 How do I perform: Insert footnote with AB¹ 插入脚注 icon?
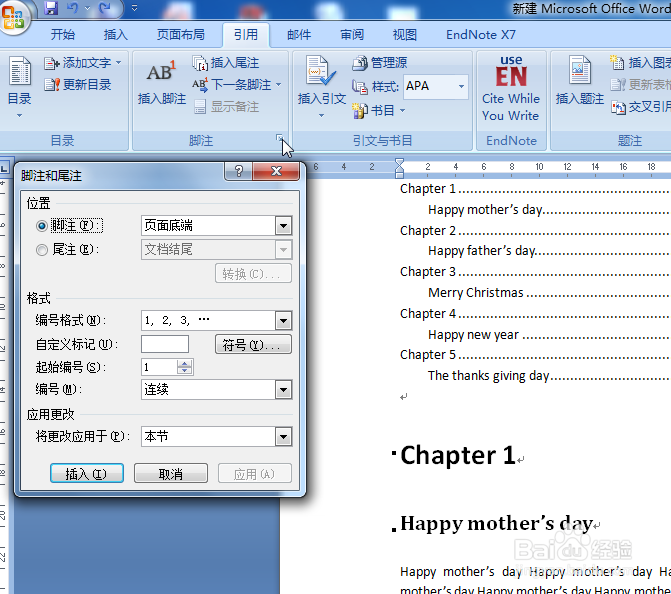161,82
